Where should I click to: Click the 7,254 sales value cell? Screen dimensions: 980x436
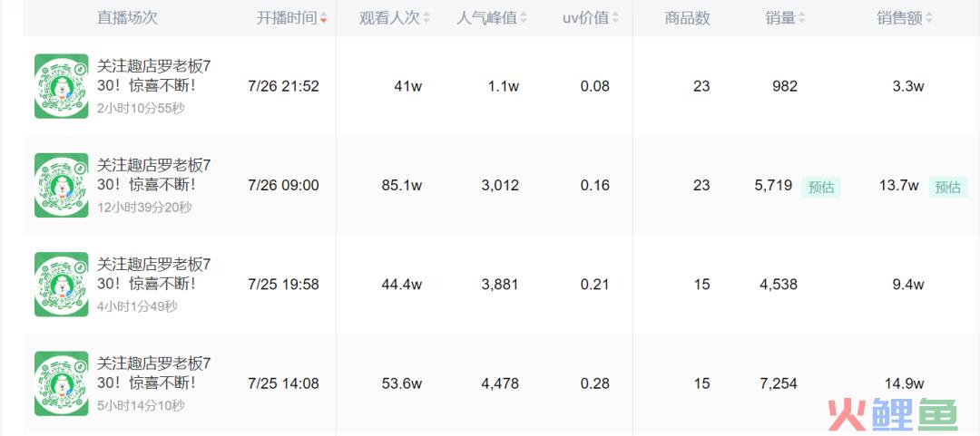click(779, 383)
